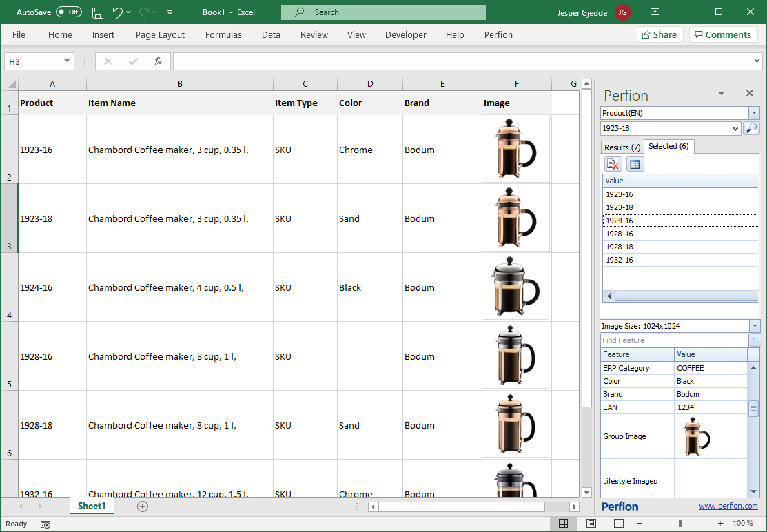Open the Name Box dropdown arrow
This screenshot has width=767, height=532.
tap(67, 61)
